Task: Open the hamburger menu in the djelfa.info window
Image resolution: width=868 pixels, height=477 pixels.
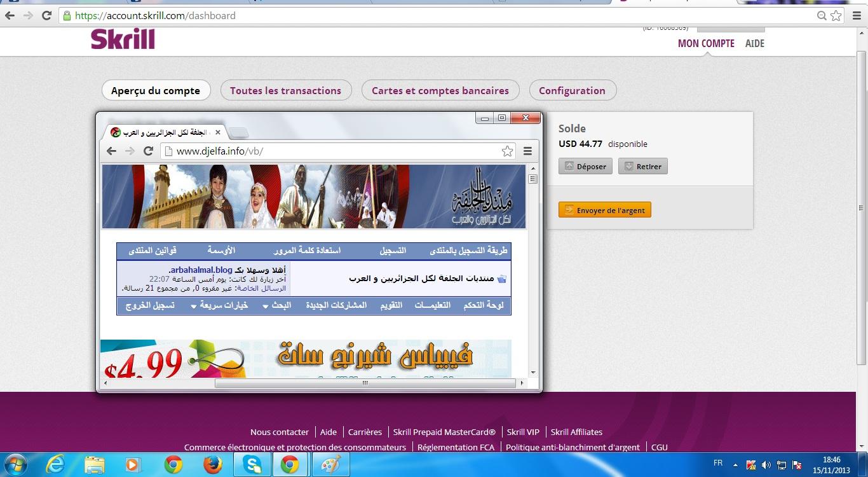Action: (527, 151)
